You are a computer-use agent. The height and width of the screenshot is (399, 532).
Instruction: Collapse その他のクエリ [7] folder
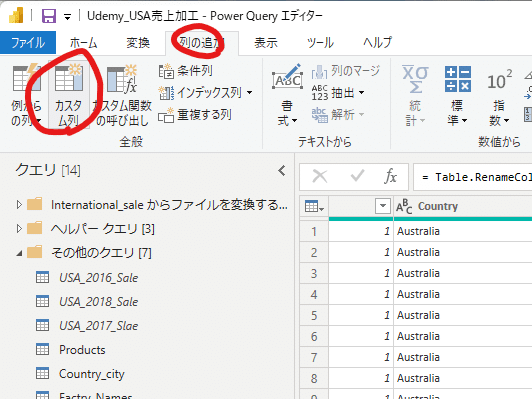click(19, 253)
